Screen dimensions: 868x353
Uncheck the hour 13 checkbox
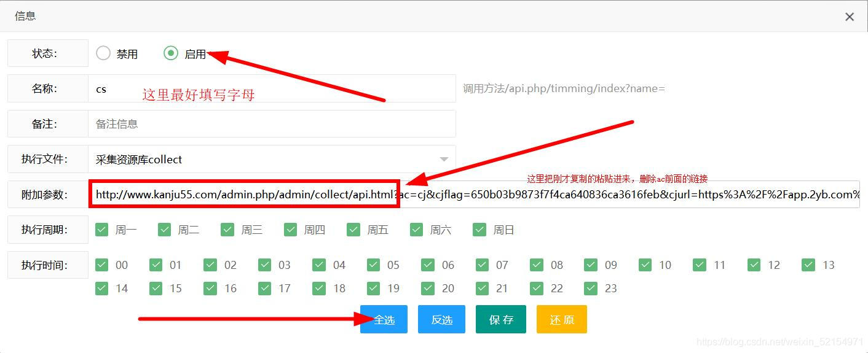(808, 265)
